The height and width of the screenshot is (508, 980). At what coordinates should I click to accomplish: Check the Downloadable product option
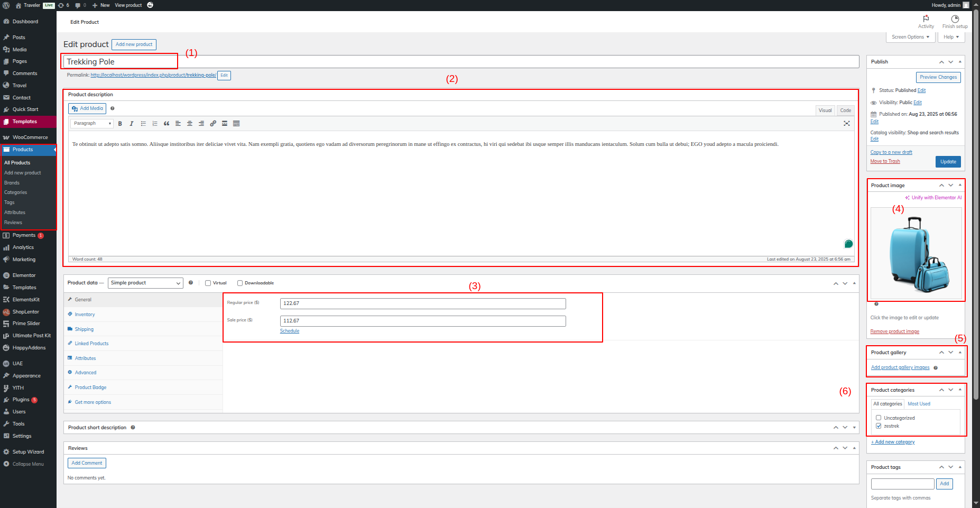click(x=240, y=283)
